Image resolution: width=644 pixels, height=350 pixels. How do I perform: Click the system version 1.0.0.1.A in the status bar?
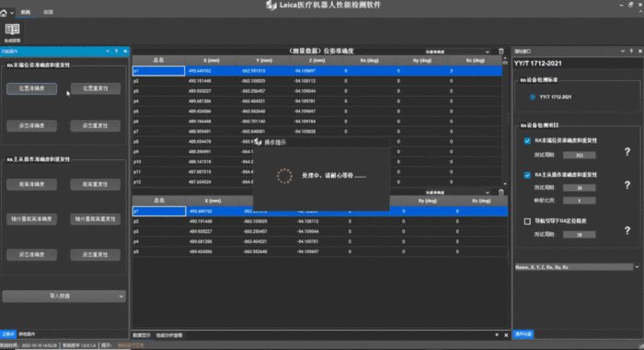click(x=79, y=345)
